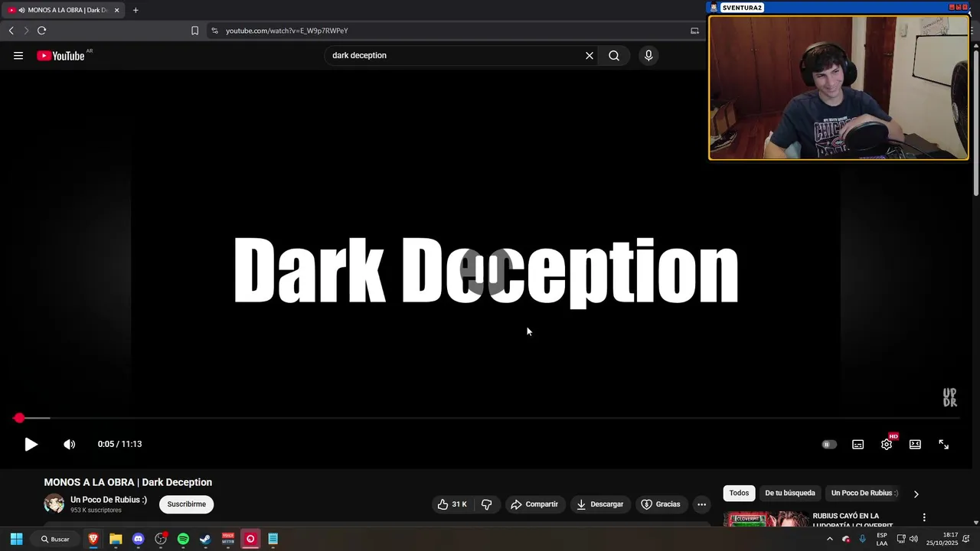
Task: Show more filter chips with right chevron
Action: coord(916,494)
